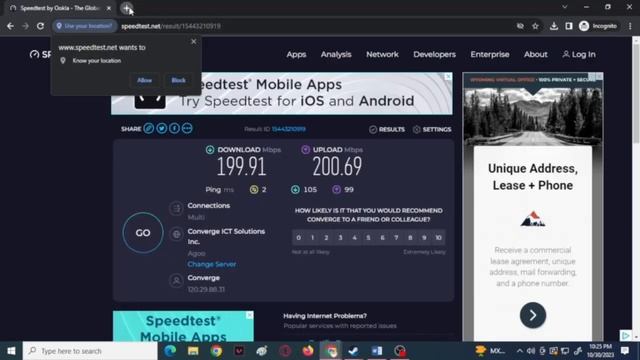This screenshot has height=360, width=640.
Task: Rate recommendation score 9
Action: tap(424, 238)
